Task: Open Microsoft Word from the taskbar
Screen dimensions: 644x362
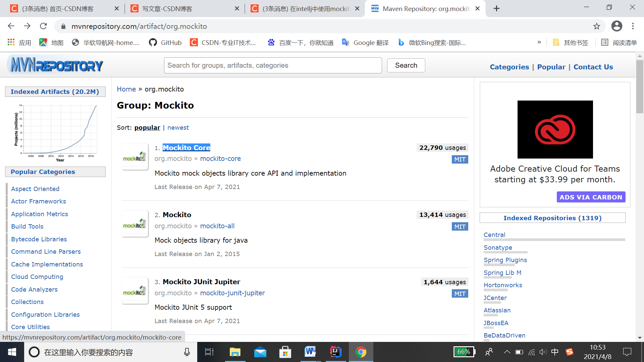Action: (310, 352)
